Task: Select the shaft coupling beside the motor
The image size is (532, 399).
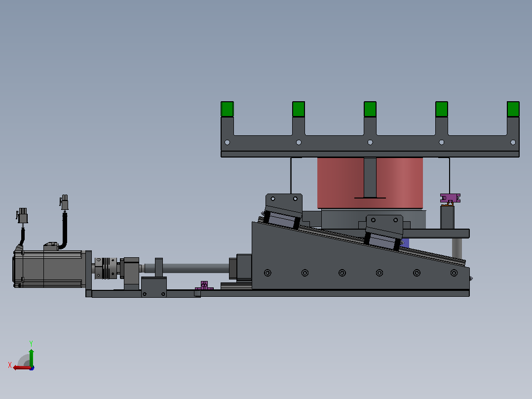Action: click(x=106, y=268)
